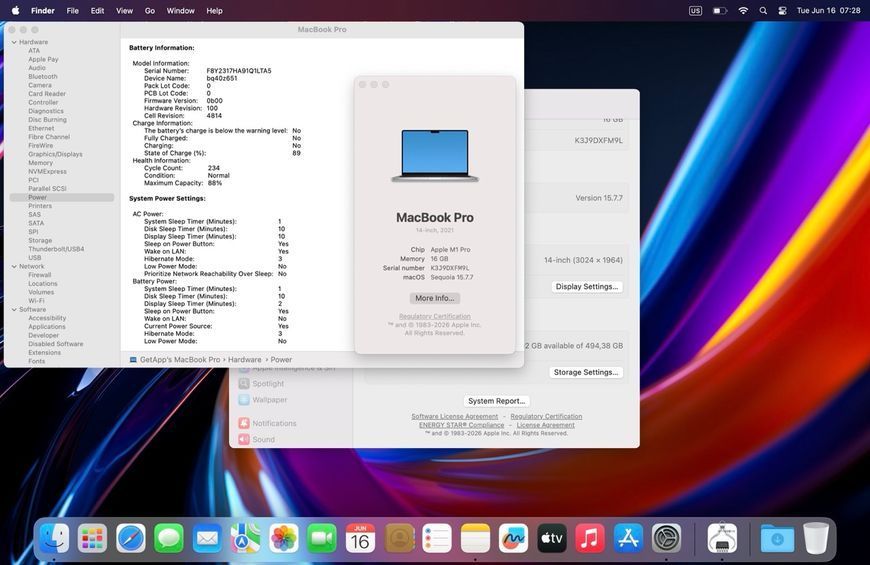The image size is (870, 565).
Task: Open Regulatory Certification link in About window
Action: pos(434,316)
